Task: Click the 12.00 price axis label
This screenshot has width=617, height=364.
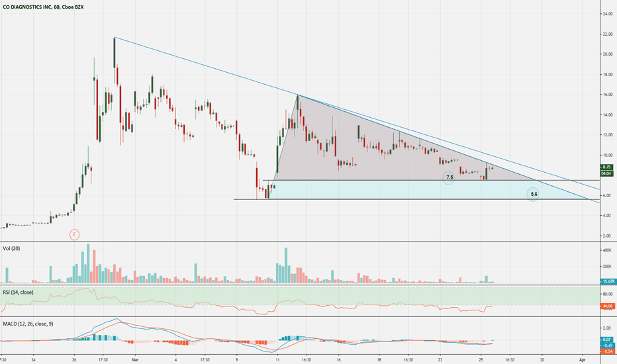Action: click(x=608, y=135)
